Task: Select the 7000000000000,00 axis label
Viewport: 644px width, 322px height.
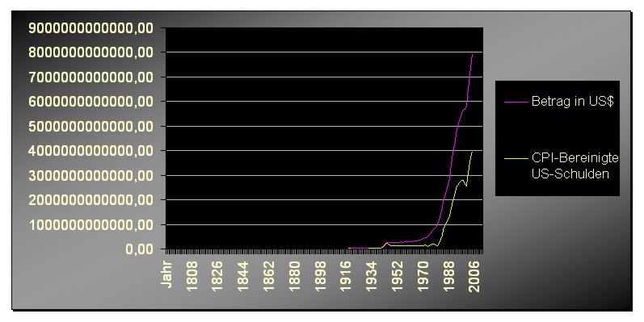Action: click(90, 77)
